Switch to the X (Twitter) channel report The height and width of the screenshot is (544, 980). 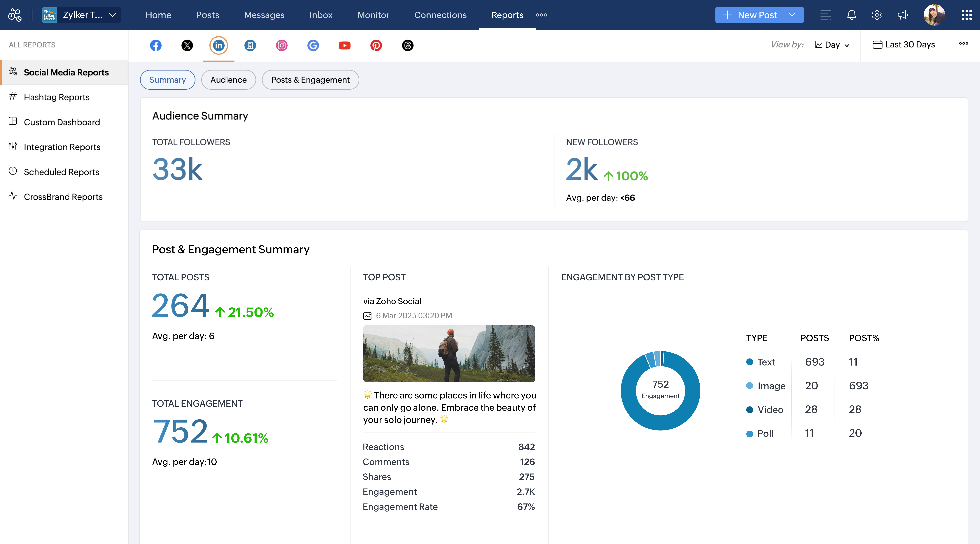(187, 45)
